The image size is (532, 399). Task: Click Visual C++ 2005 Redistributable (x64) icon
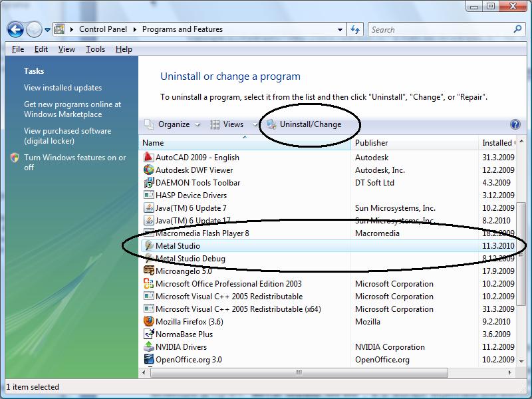click(x=148, y=309)
